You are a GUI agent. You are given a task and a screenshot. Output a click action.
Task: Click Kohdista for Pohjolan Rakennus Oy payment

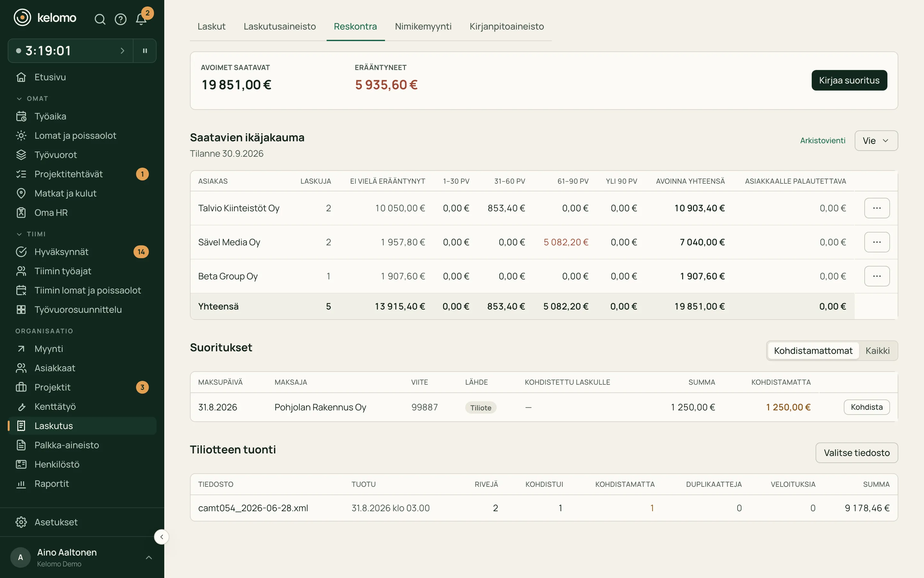tap(866, 407)
